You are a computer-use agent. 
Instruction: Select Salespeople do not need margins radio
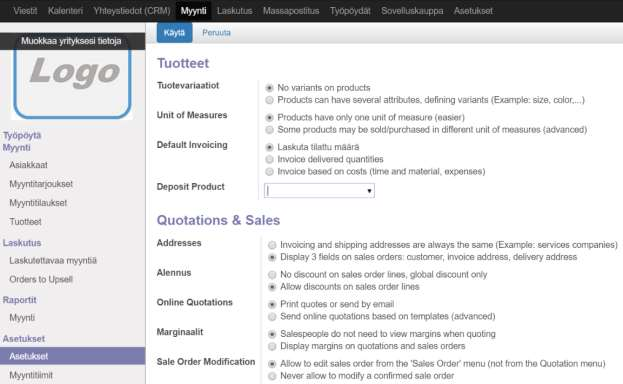click(x=272, y=334)
